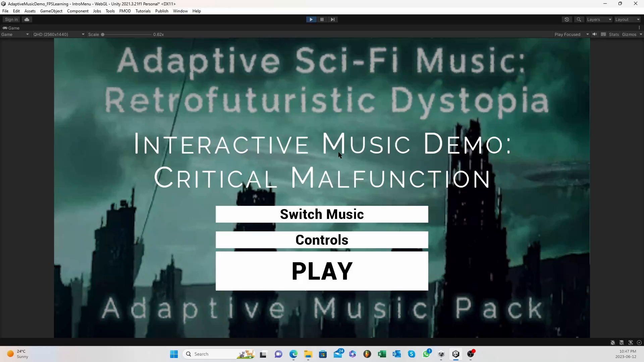Viewport: 644px width, 362px height.
Task: Open Outlook from the taskbar
Action: coord(397,354)
